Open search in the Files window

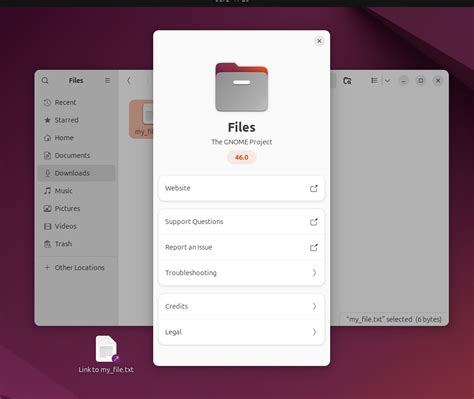(x=45, y=80)
